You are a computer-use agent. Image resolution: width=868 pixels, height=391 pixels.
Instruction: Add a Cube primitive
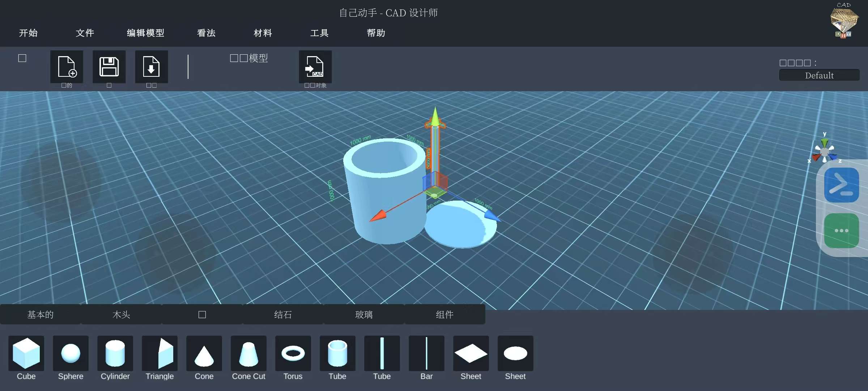click(26, 353)
